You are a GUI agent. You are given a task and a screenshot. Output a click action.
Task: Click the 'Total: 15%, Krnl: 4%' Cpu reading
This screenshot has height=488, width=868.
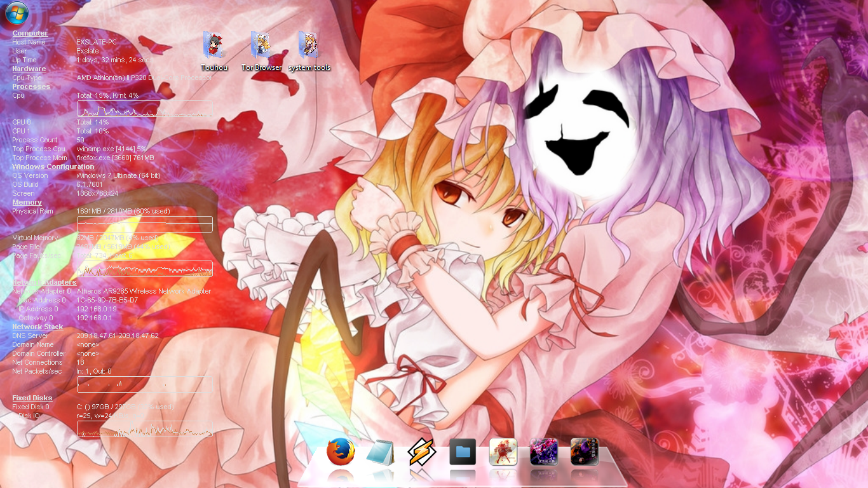coord(107,95)
